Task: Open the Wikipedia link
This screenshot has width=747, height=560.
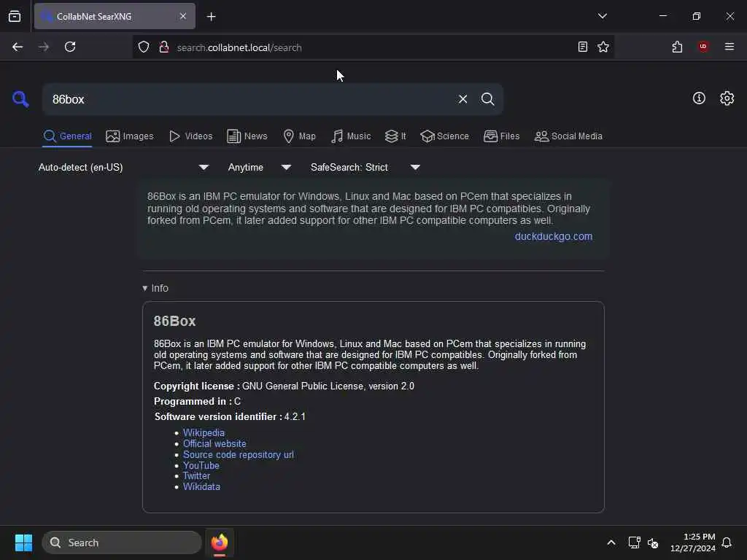Action: (x=204, y=432)
